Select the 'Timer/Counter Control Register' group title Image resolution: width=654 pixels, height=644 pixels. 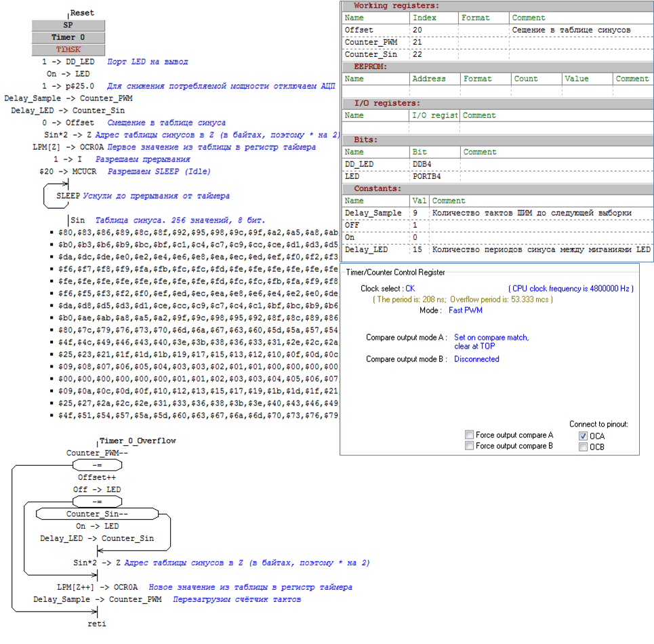[395, 273]
